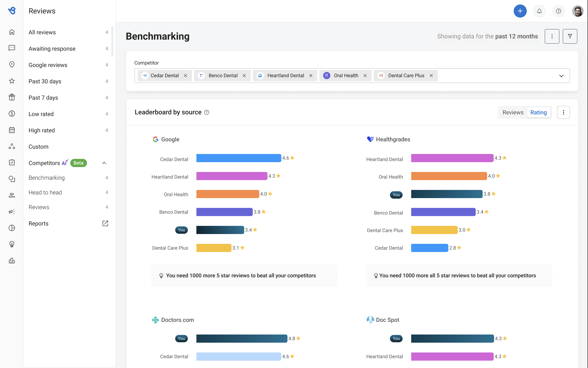Remove Cedar Dental competitor chip
Viewport: 588px width, 368px height.
click(185, 76)
